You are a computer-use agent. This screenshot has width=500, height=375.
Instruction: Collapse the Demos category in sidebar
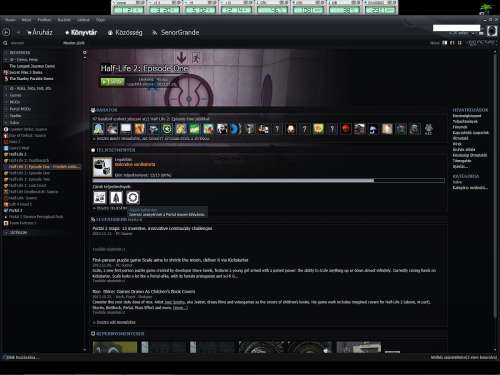pos(6,60)
